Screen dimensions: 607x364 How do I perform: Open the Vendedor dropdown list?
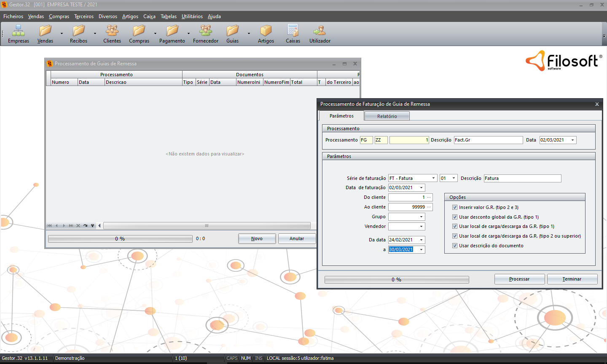(421, 226)
